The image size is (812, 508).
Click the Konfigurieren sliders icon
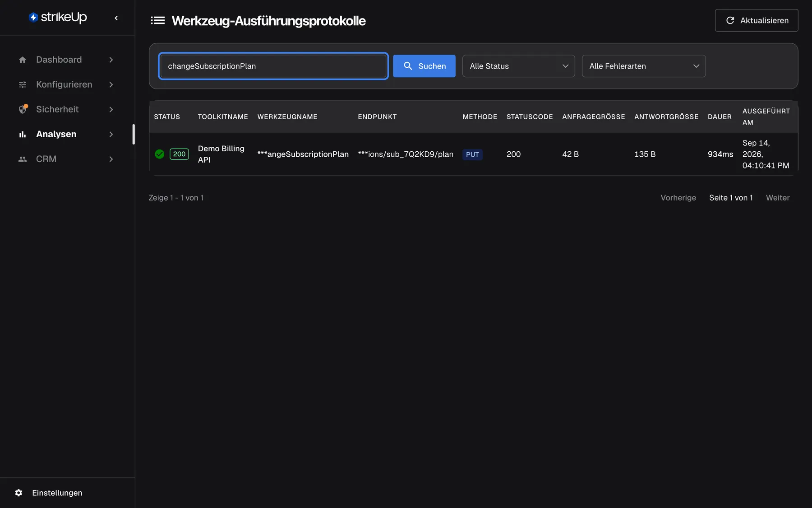tap(23, 84)
